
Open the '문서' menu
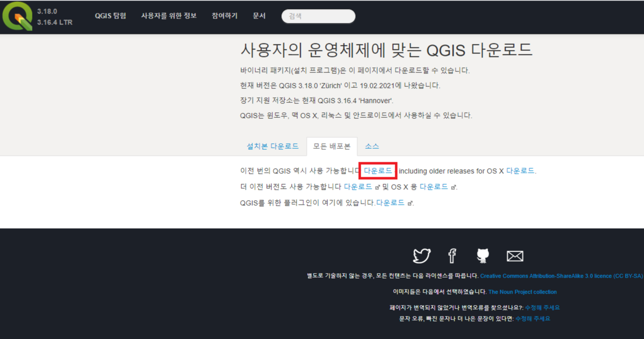coord(259,16)
